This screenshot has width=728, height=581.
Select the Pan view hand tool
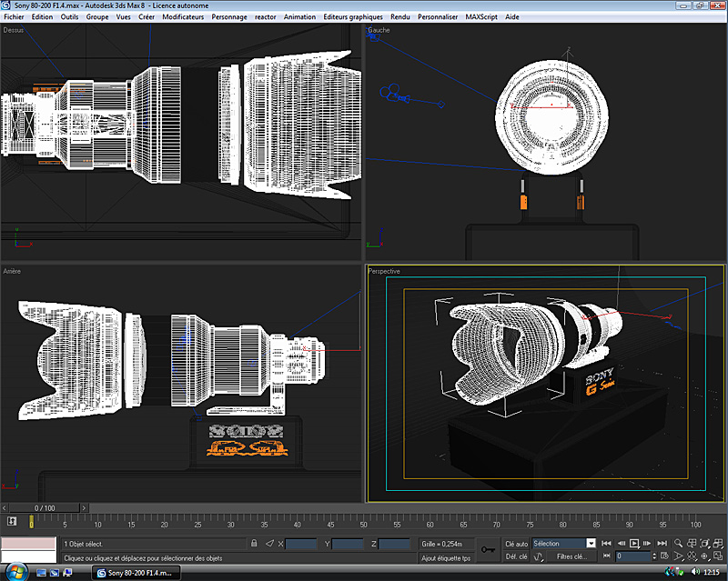(x=692, y=556)
